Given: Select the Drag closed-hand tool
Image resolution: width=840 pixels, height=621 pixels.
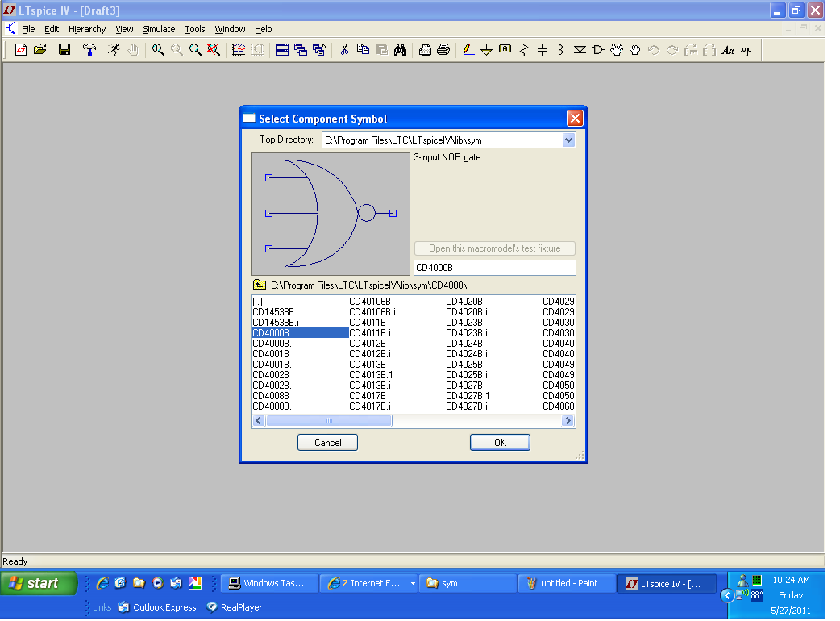Looking at the screenshot, I should (x=634, y=50).
